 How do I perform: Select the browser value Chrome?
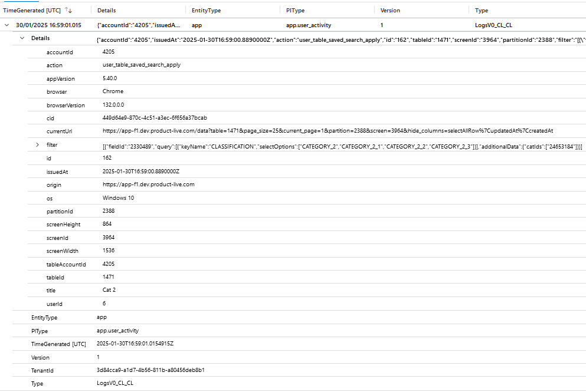tap(113, 91)
